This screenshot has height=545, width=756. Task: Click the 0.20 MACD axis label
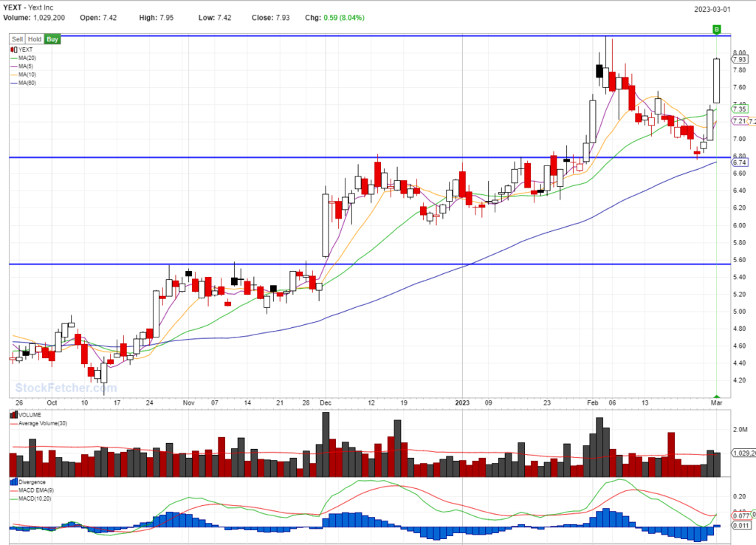pyautogui.click(x=739, y=496)
